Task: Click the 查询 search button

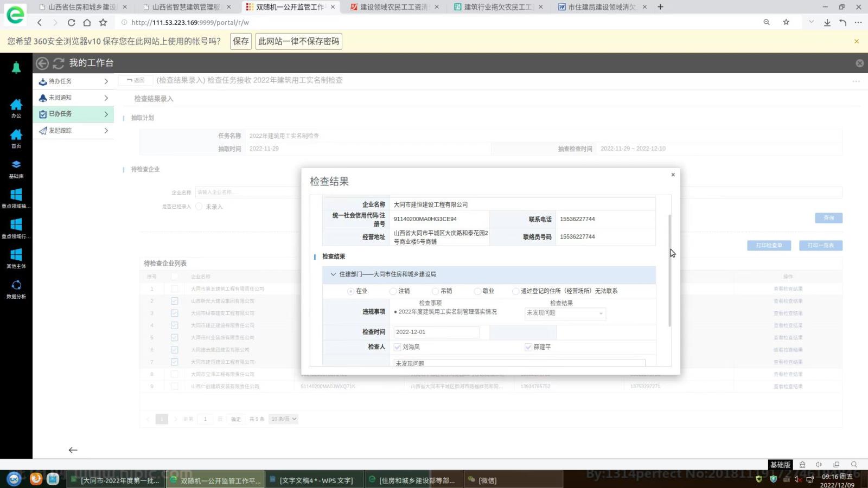Action: (828, 217)
